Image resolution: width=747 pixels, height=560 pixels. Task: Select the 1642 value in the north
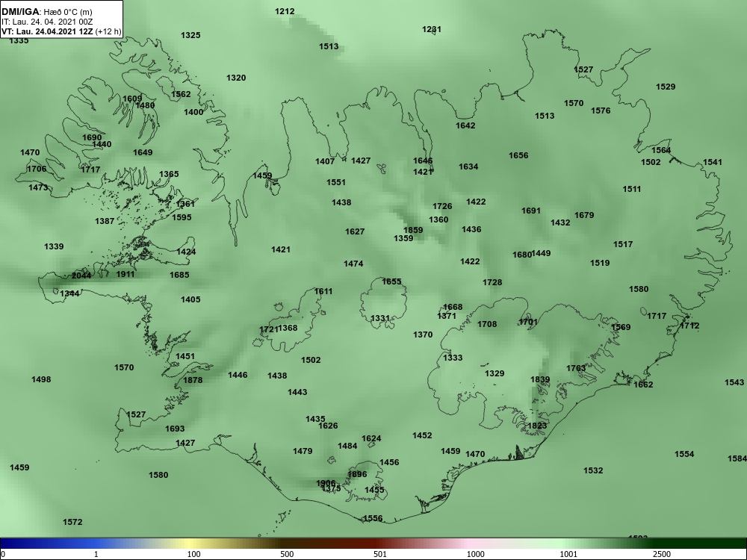(465, 125)
